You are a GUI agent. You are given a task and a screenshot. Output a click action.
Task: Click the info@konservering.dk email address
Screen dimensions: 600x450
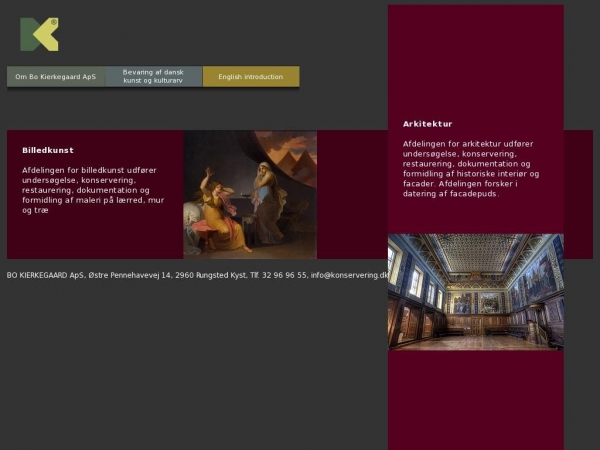point(349,275)
